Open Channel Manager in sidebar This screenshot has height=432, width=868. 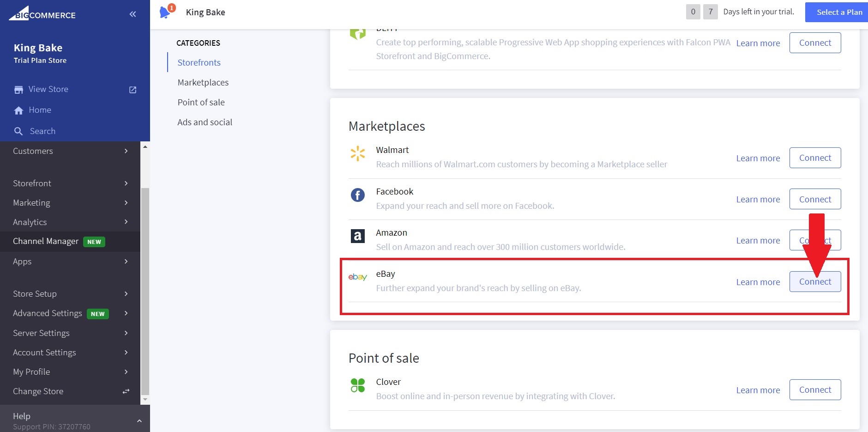46,241
